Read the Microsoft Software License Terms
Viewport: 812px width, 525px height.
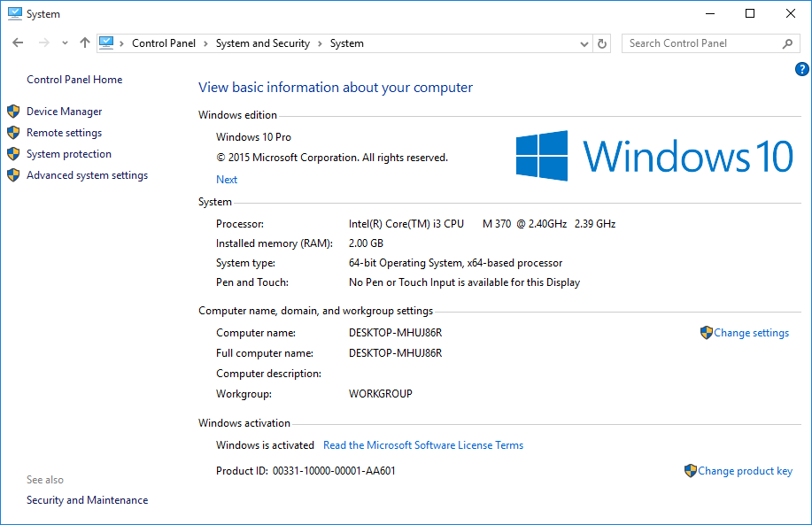pyautogui.click(x=423, y=445)
